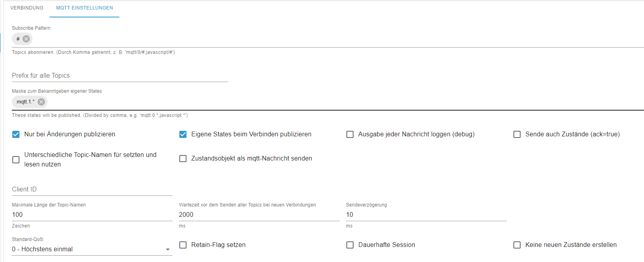Click the 'Prefix für alle Topics' field
The height and width of the screenshot is (262, 644).
click(120, 76)
